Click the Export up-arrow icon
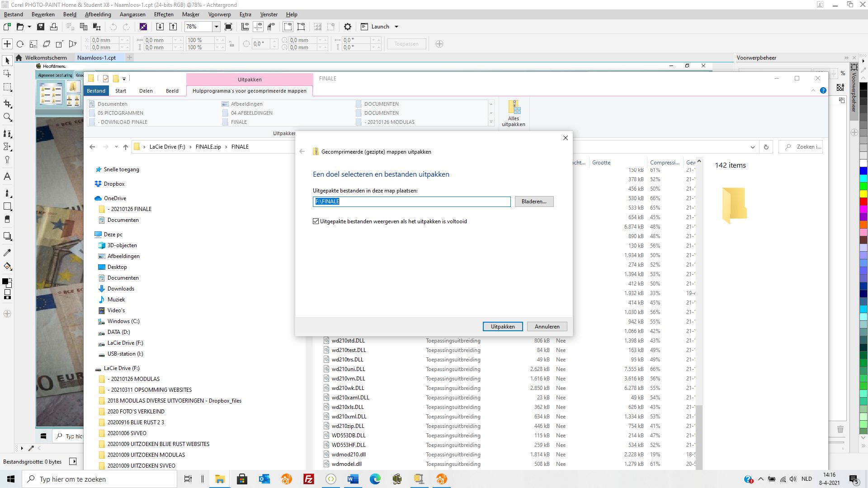Image resolution: width=868 pixels, height=488 pixels. point(173,27)
